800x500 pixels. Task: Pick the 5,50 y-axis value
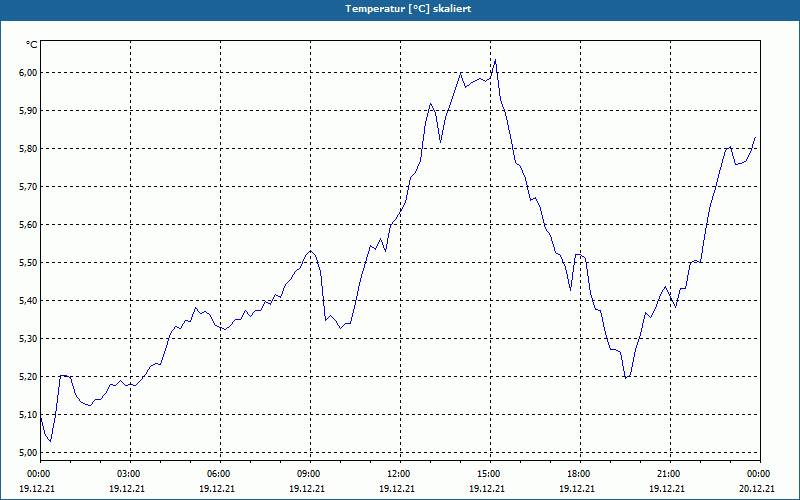(29, 263)
